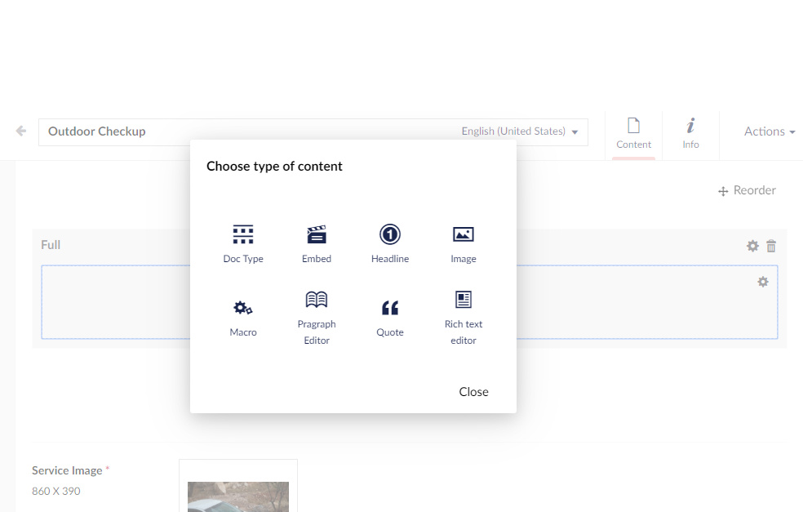
Task: Select the Image content type
Action: coord(464,235)
